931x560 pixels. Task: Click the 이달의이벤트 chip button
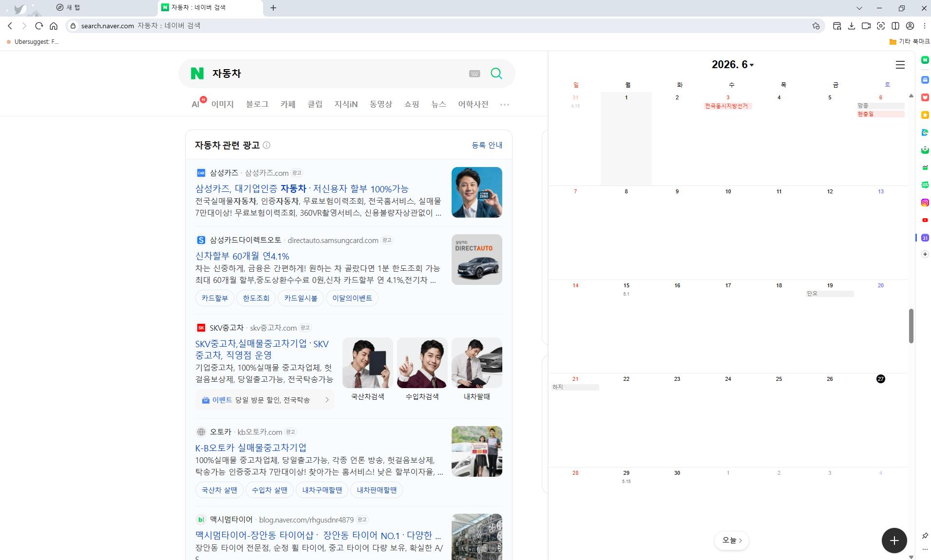pos(352,298)
